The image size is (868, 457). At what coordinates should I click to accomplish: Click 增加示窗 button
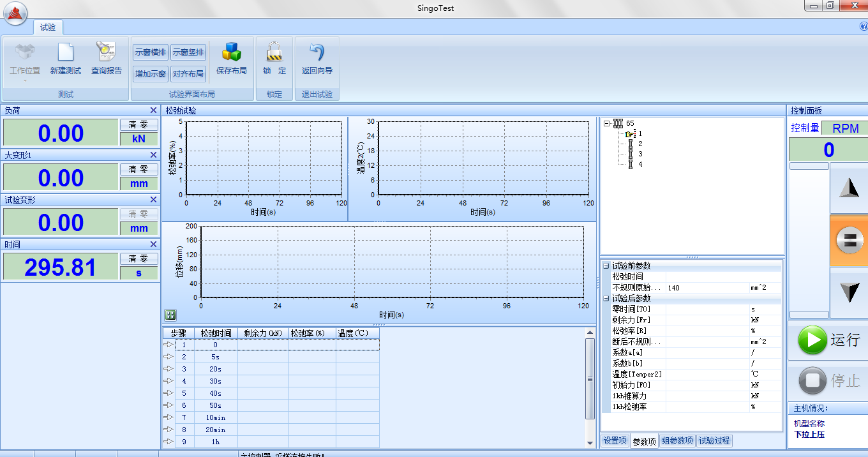pos(151,74)
